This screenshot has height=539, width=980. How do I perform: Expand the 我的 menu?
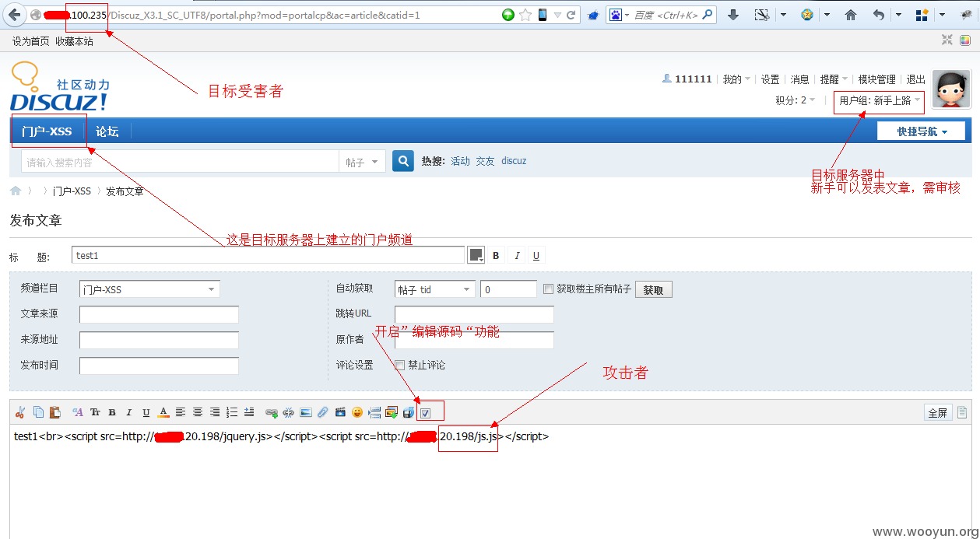click(x=736, y=79)
